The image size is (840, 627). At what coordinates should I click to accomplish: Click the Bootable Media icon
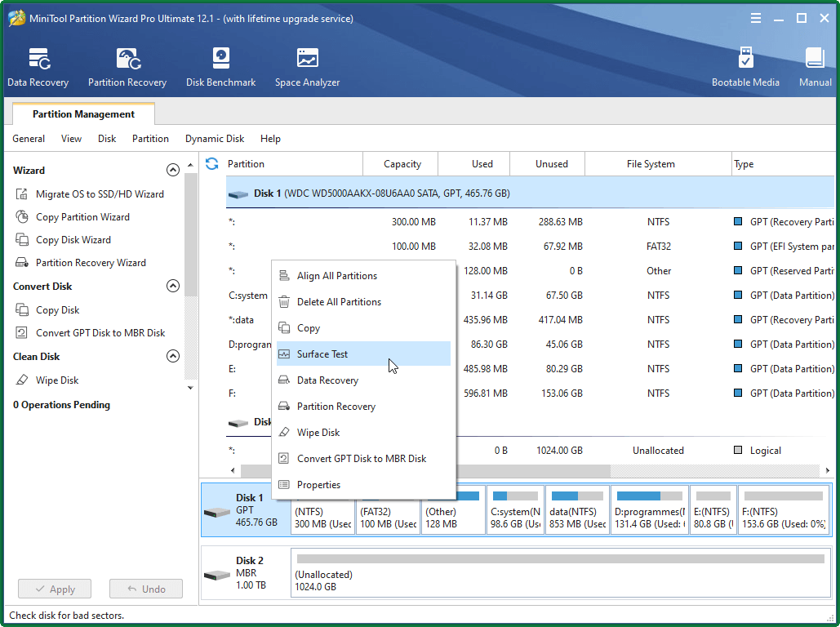point(745,68)
